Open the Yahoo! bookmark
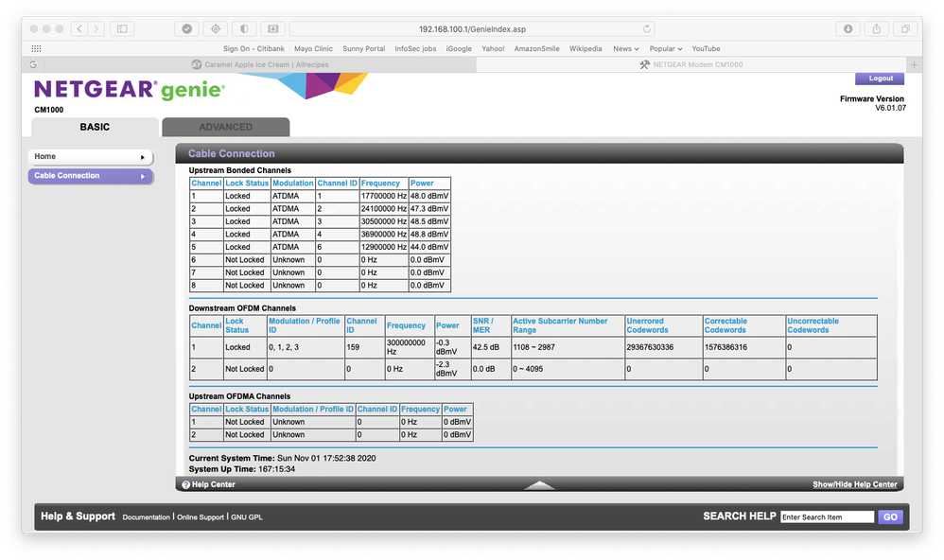944x560 pixels. tap(493, 49)
